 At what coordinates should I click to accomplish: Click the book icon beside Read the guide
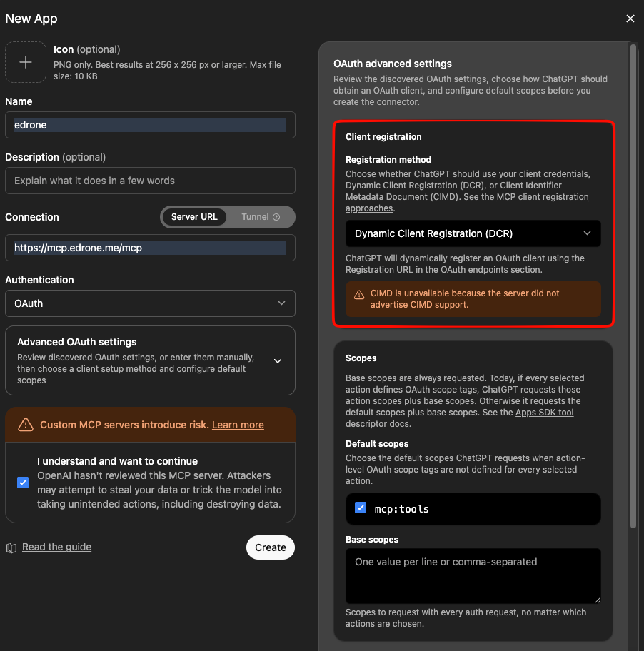(11, 547)
